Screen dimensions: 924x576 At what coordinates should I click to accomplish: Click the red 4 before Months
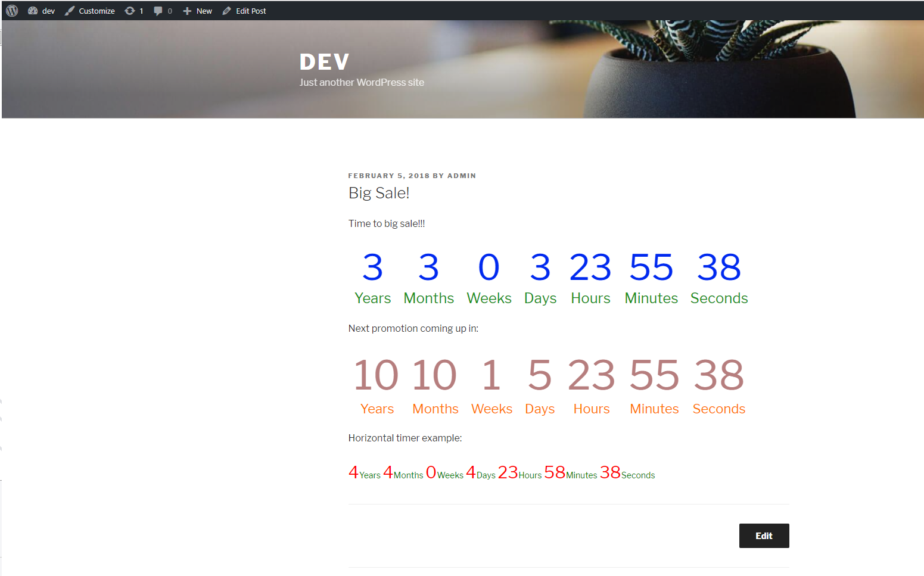point(388,472)
